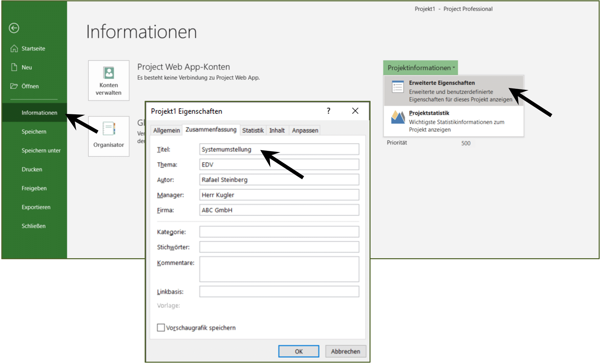This screenshot has height=364, width=601.
Task: Click the dialog help question mark
Action: pos(328,111)
